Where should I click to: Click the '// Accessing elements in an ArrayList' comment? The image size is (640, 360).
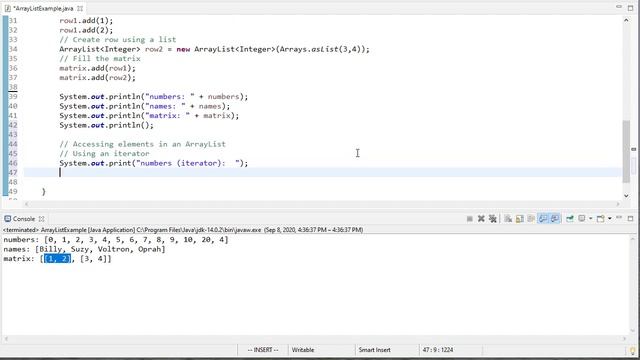point(142,144)
